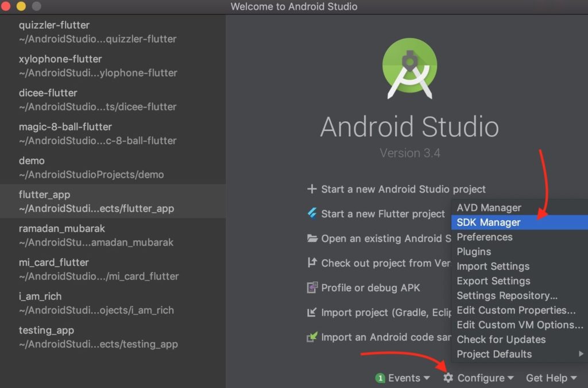Open AVD Manager menu entry
Image resolution: width=588 pixels, height=388 pixels.
[489, 208]
